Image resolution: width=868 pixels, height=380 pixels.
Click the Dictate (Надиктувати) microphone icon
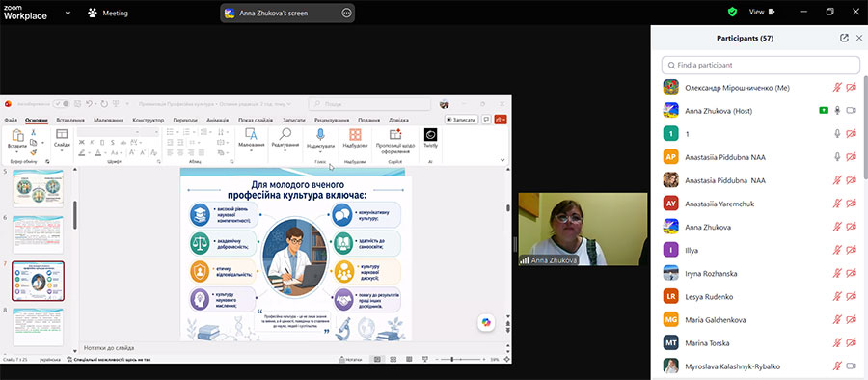point(320,134)
